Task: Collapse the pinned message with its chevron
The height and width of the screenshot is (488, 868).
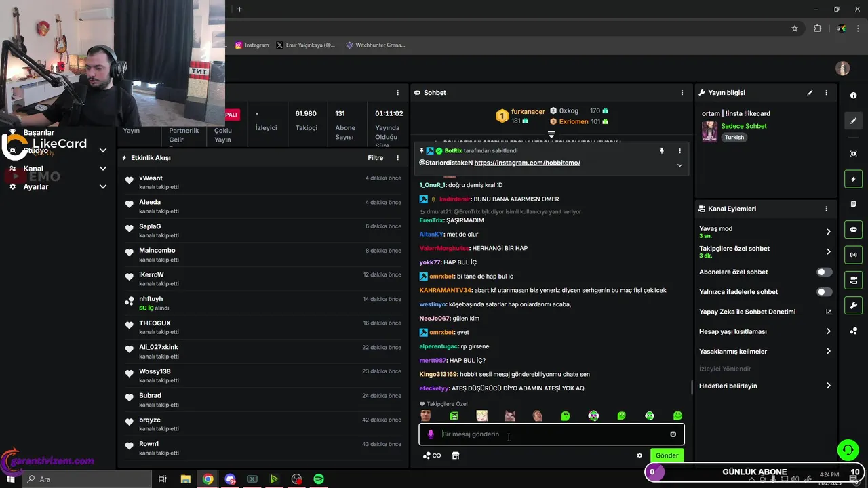Action: (x=679, y=165)
